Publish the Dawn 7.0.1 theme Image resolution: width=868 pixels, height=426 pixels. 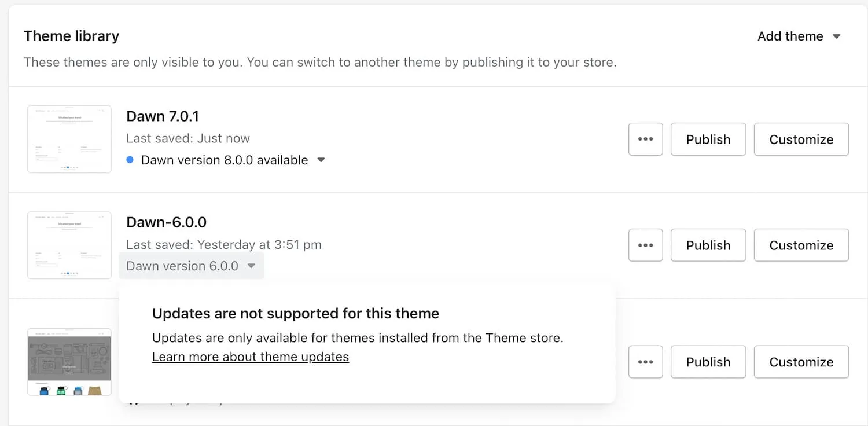708,139
